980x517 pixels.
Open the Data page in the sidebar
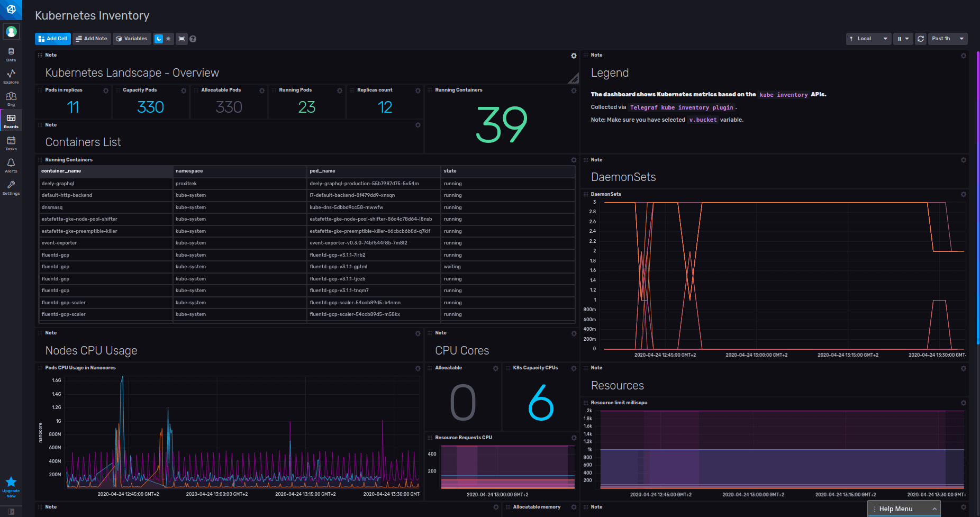(x=11, y=53)
